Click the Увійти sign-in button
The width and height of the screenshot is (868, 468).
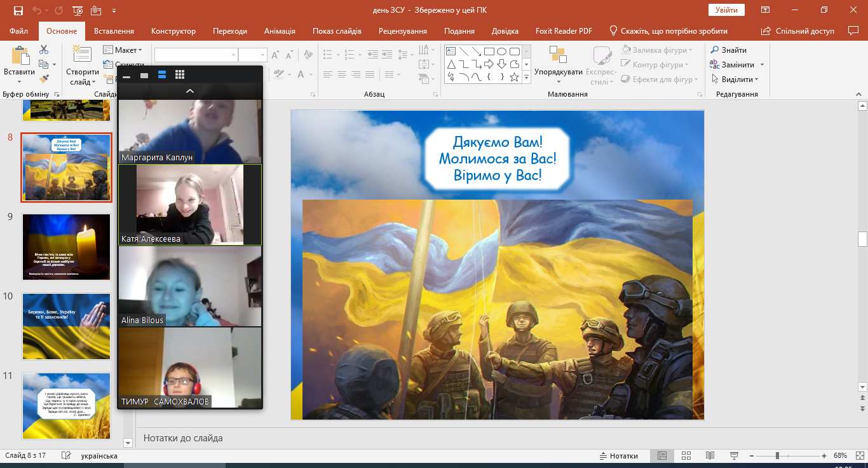point(726,10)
